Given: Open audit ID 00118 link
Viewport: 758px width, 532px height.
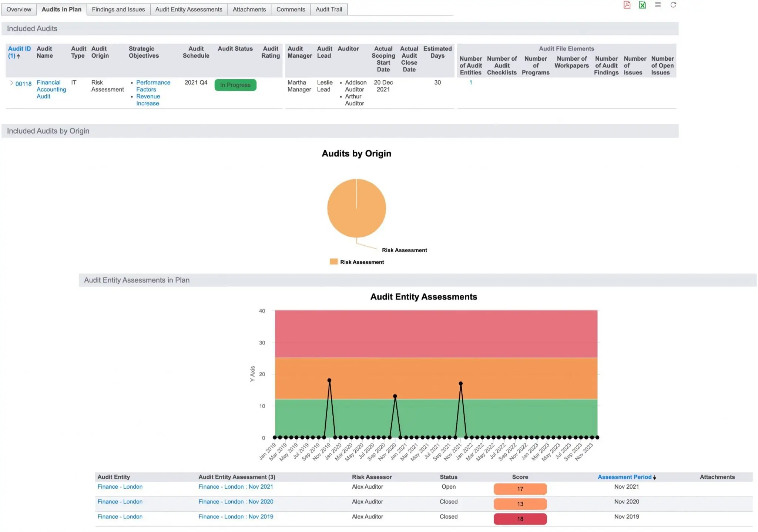Looking at the screenshot, I should 23,84.
